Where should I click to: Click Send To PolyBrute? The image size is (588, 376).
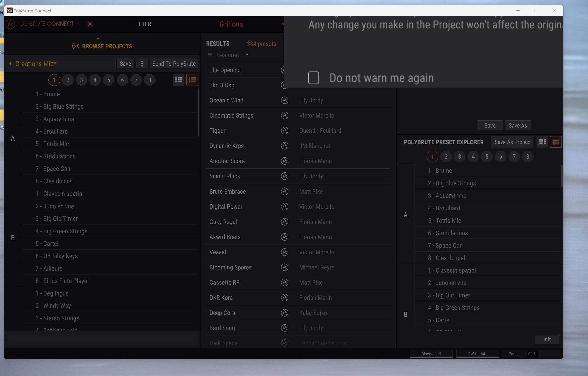click(x=174, y=64)
